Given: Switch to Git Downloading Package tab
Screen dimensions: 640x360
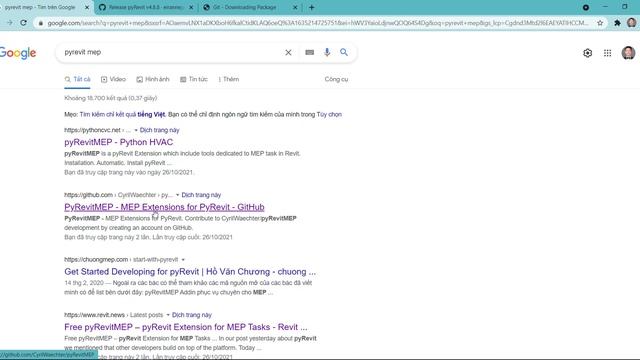Looking at the screenshot, I should 245,7.
